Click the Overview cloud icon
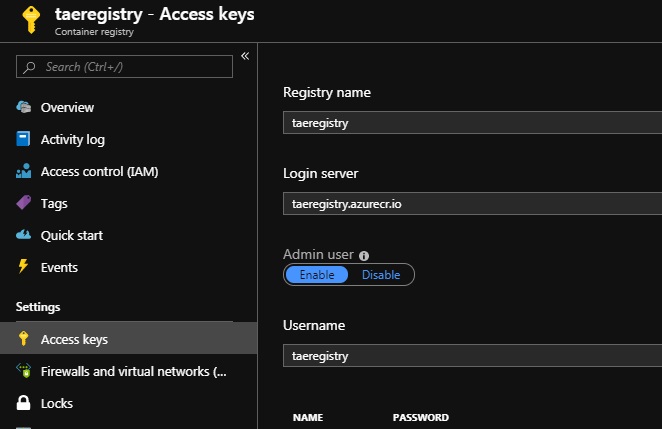662x429 pixels. [24, 107]
